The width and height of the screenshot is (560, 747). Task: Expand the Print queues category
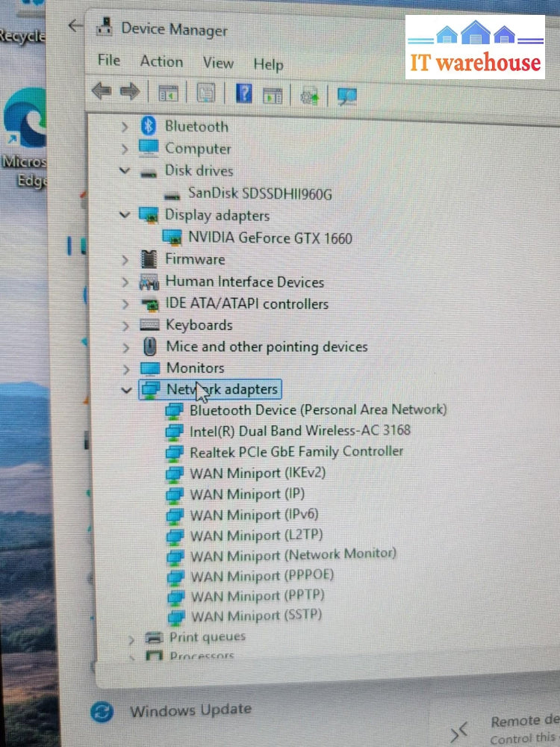131,639
